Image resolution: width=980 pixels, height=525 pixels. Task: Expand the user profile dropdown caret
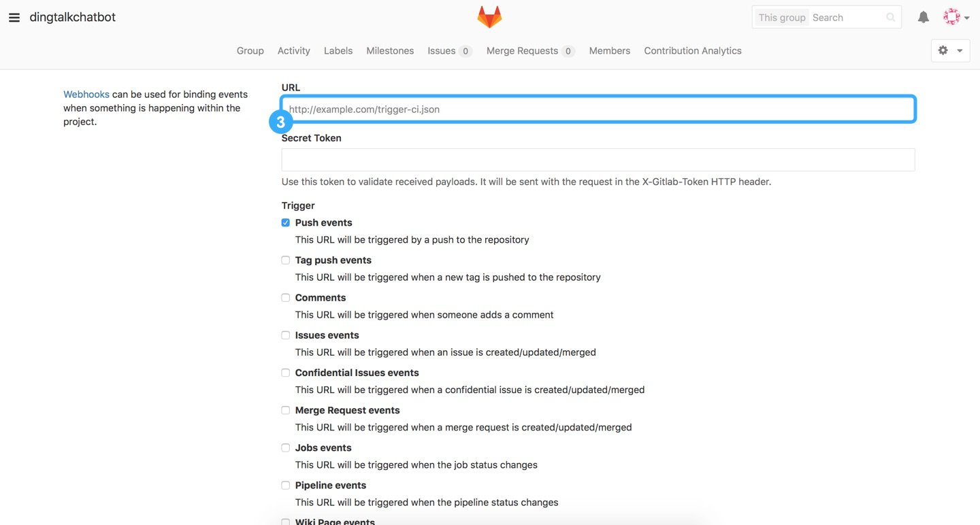967,18
